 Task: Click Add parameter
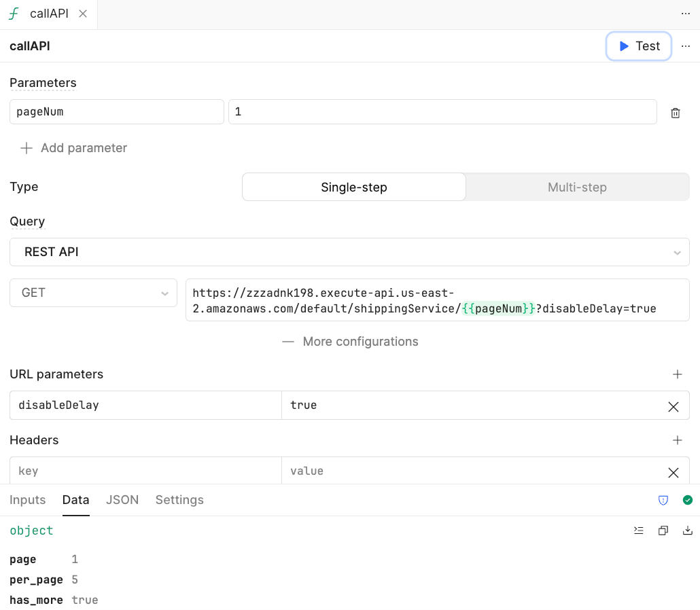pos(74,148)
